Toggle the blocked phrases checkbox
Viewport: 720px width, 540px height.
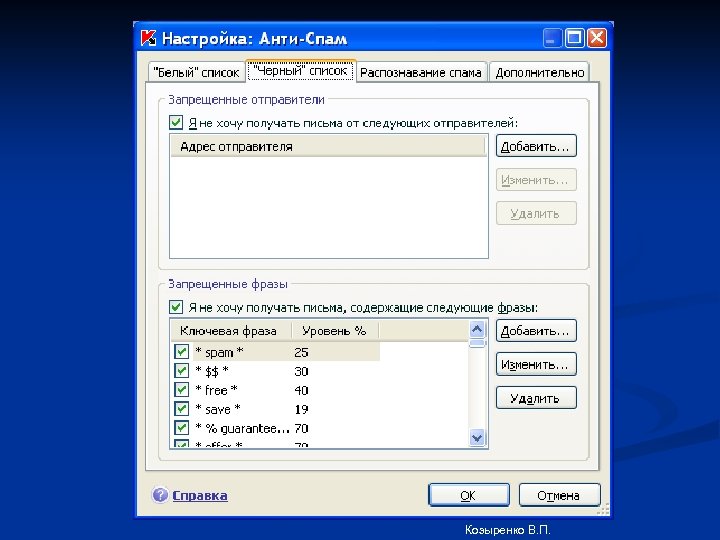tap(176, 307)
